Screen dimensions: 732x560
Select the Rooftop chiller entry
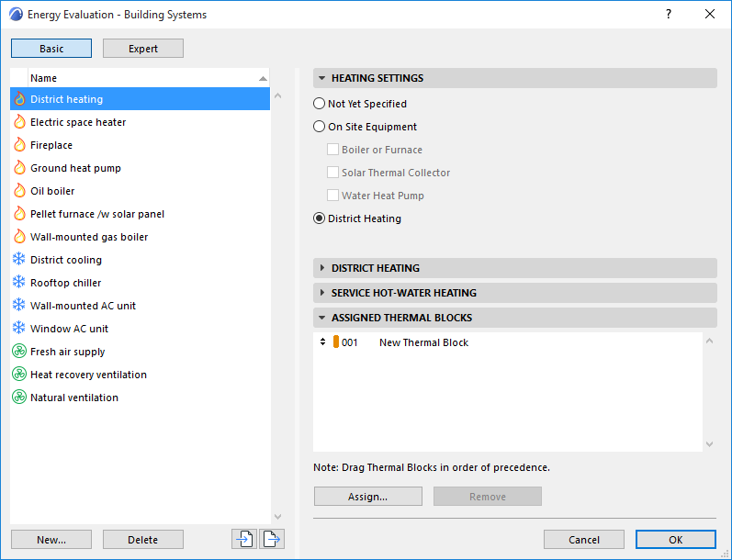[x=140, y=282]
